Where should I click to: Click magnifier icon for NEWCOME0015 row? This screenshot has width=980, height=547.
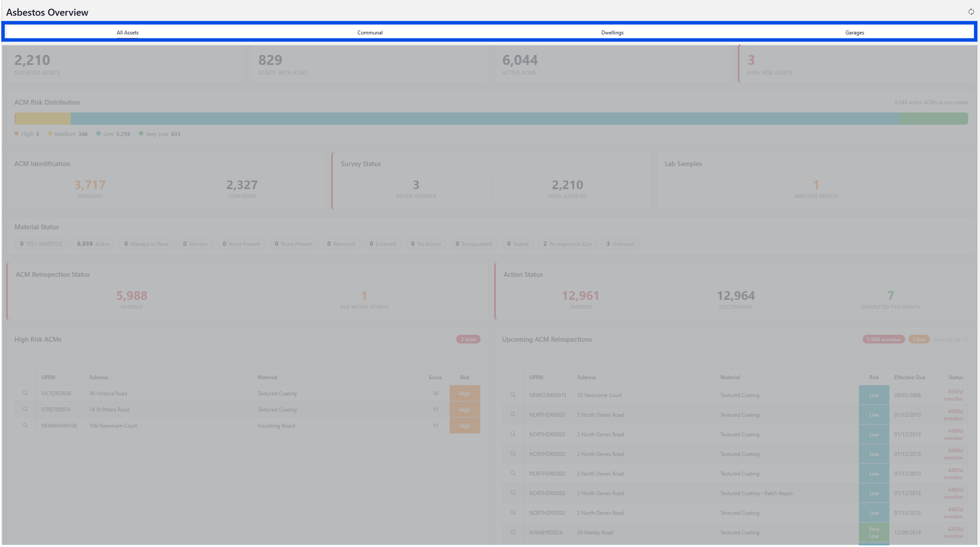pyautogui.click(x=513, y=395)
